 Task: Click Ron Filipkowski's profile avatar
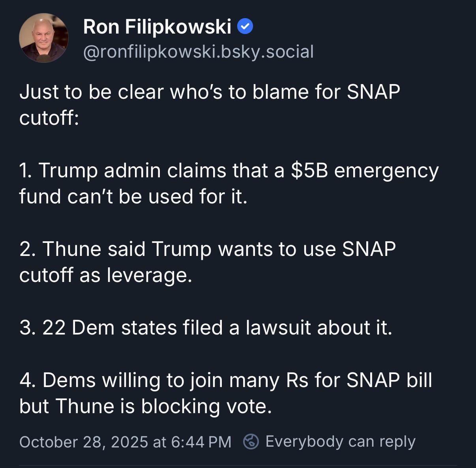(x=44, y=38)
